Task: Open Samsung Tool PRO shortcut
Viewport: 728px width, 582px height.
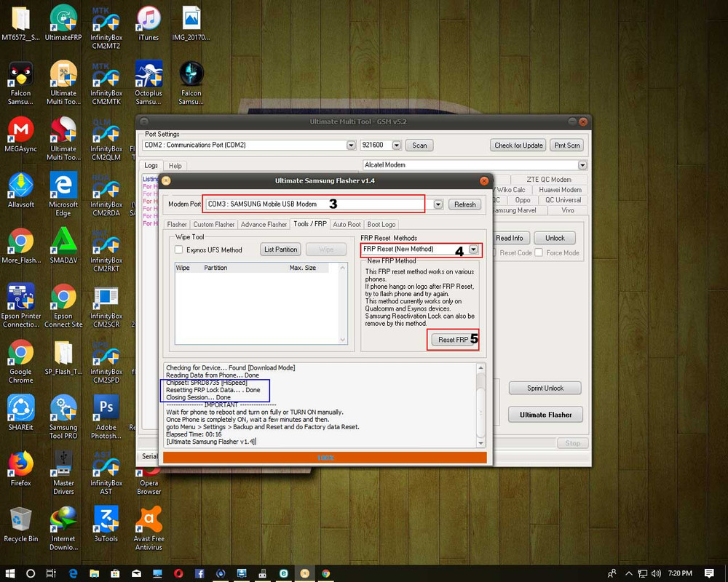Action: [x=63, y=416]
